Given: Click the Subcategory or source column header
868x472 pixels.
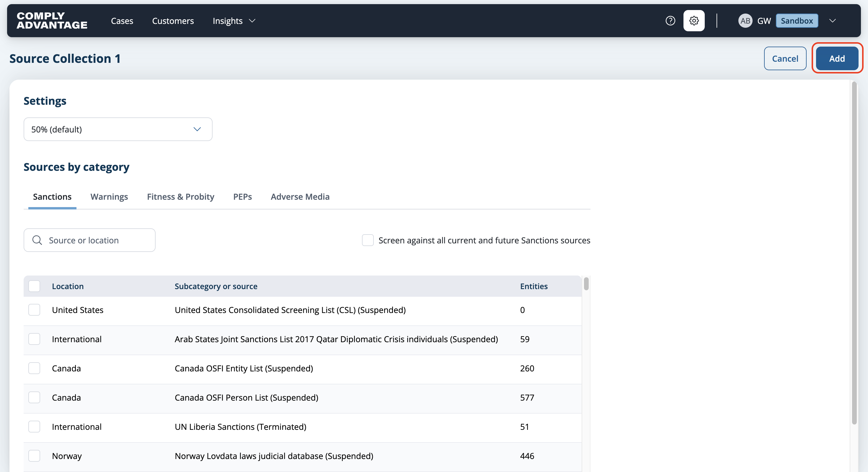Looking at the screenshot, I should [216, 286].
